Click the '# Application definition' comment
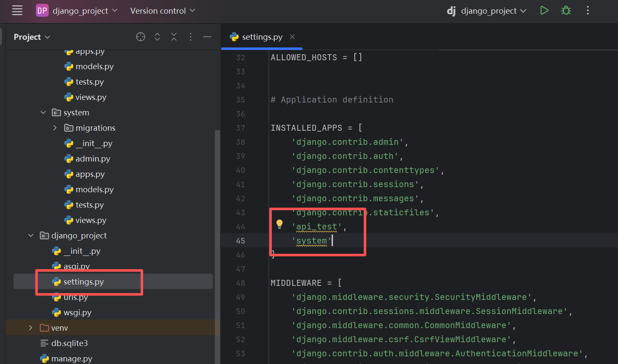The height and width of the screenshot is (364, 618). 332,100
